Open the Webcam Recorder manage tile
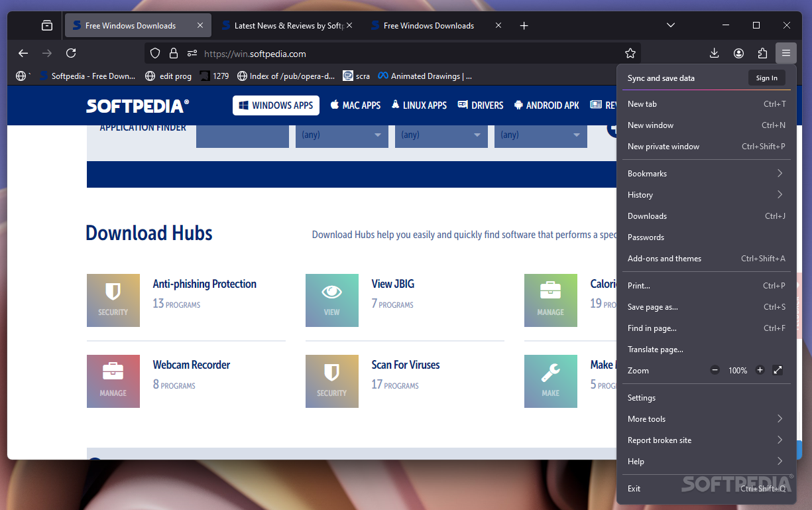Screen dimensions: 812x510 (113, 381)
